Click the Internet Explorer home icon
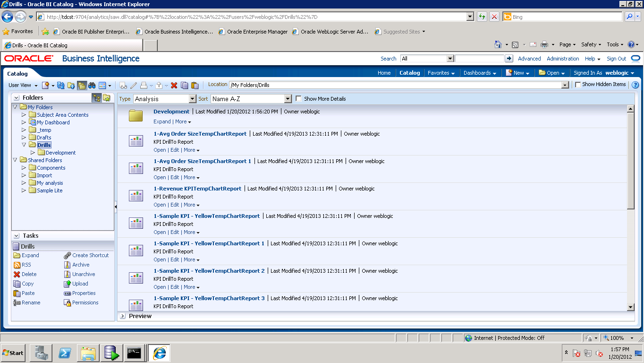644x363 pixels. tap(498, 44)
